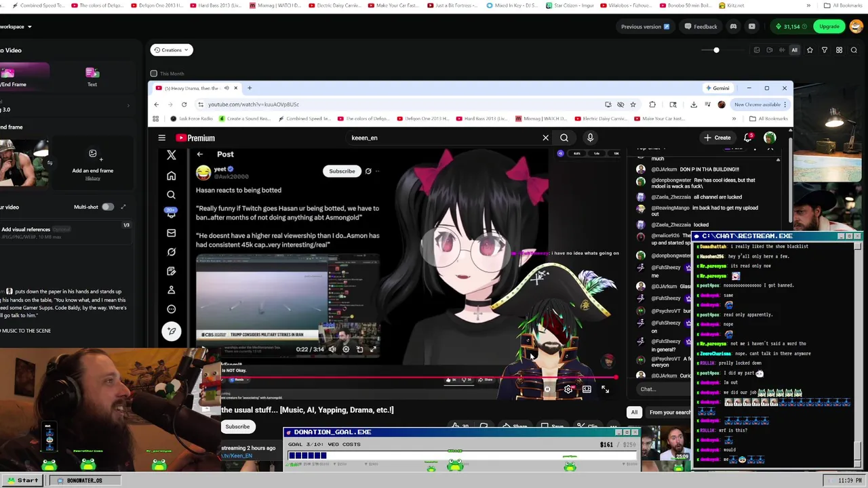Clear the YouTube search box

point(545,138)
